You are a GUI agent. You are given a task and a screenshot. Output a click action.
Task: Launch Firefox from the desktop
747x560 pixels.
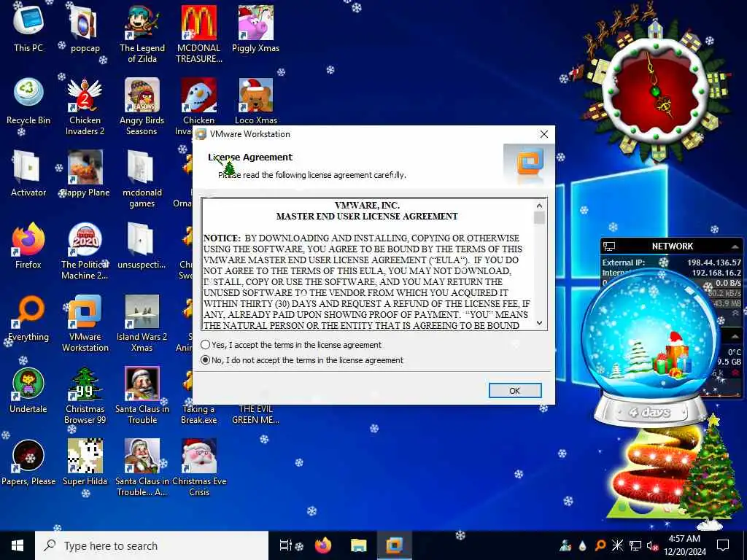[28, 246]
